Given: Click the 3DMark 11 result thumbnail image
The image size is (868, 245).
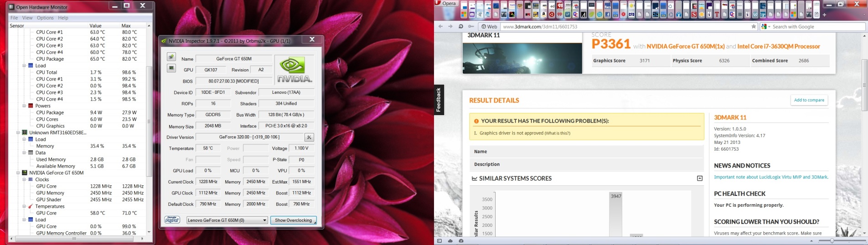Looking at the screenshot, I should 522,58.
